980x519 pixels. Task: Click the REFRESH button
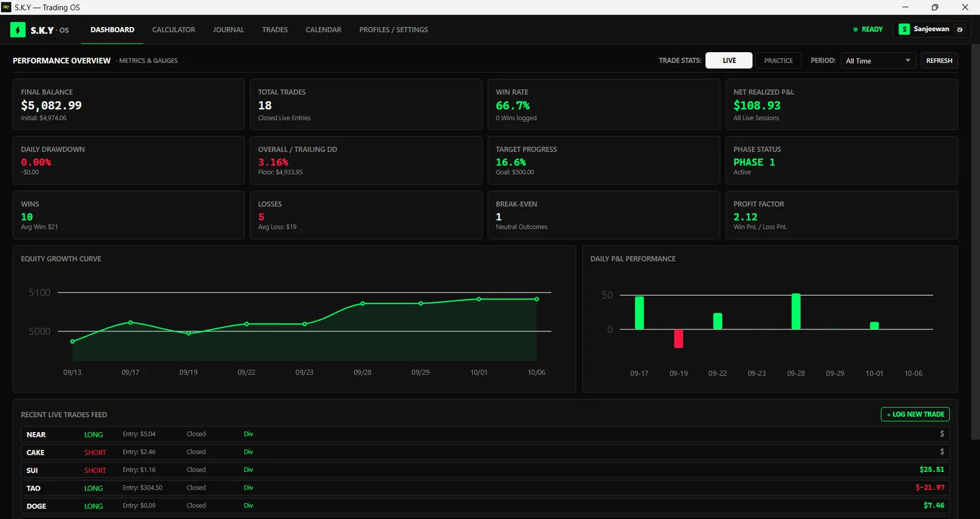pos(939,61)
